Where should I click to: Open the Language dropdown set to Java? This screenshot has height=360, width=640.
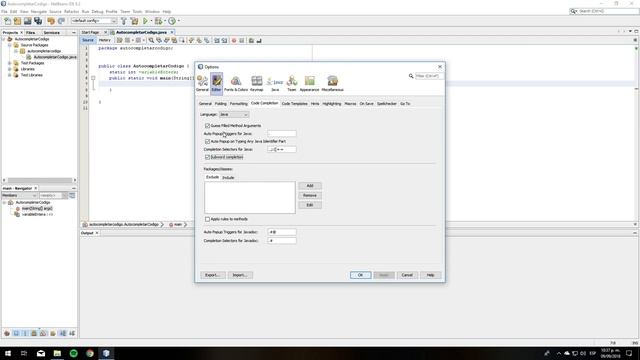[x=234, y=115]
